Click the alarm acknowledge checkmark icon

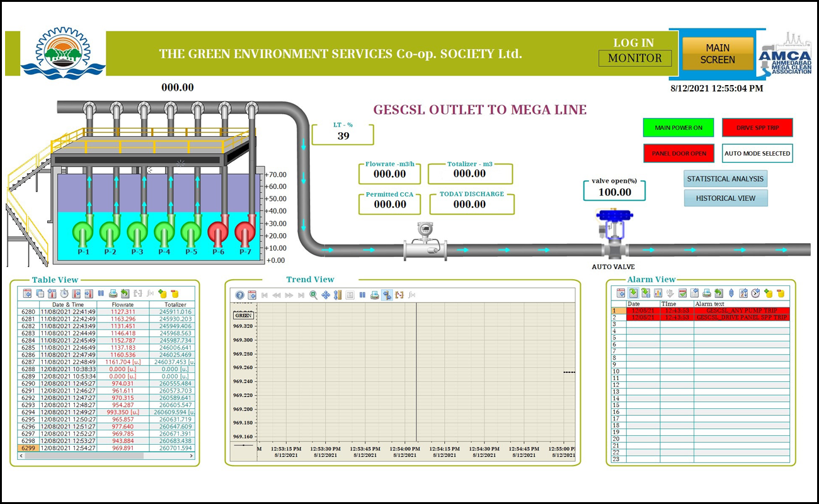pyautogui.click(x=682, y=293)
